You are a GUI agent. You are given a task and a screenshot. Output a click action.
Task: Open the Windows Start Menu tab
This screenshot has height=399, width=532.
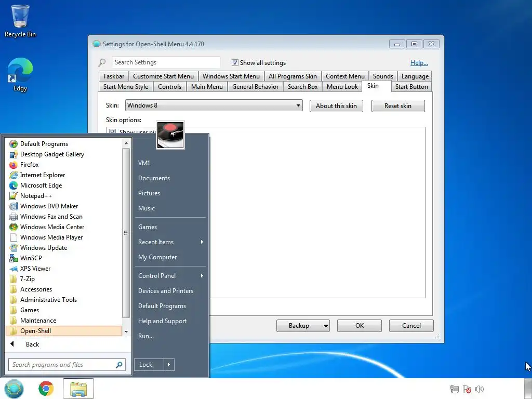[x=231, y=76]
